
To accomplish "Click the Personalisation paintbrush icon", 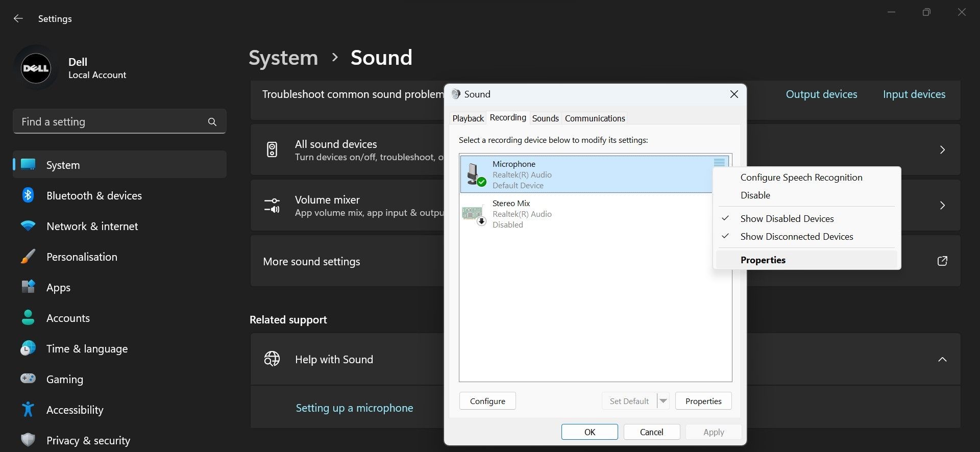I will tap(28, 256).
